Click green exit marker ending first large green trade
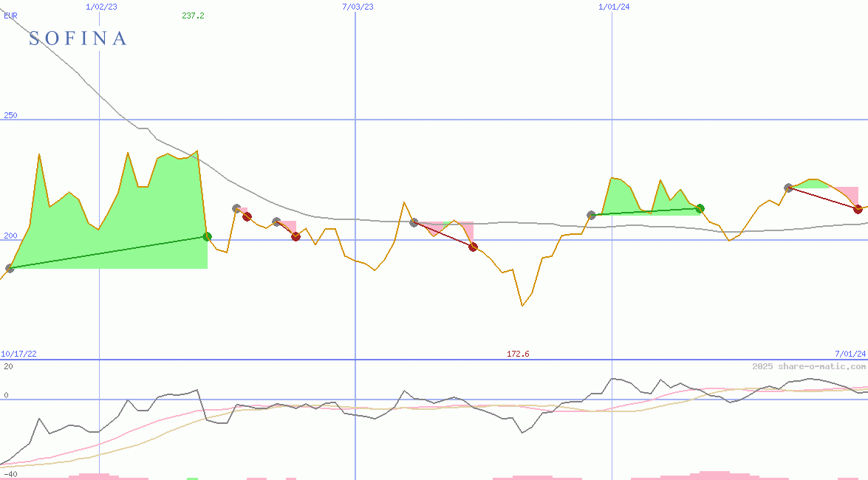Viewport: 868px width, 480px height. pyautogui.click(x=207, y=237)
